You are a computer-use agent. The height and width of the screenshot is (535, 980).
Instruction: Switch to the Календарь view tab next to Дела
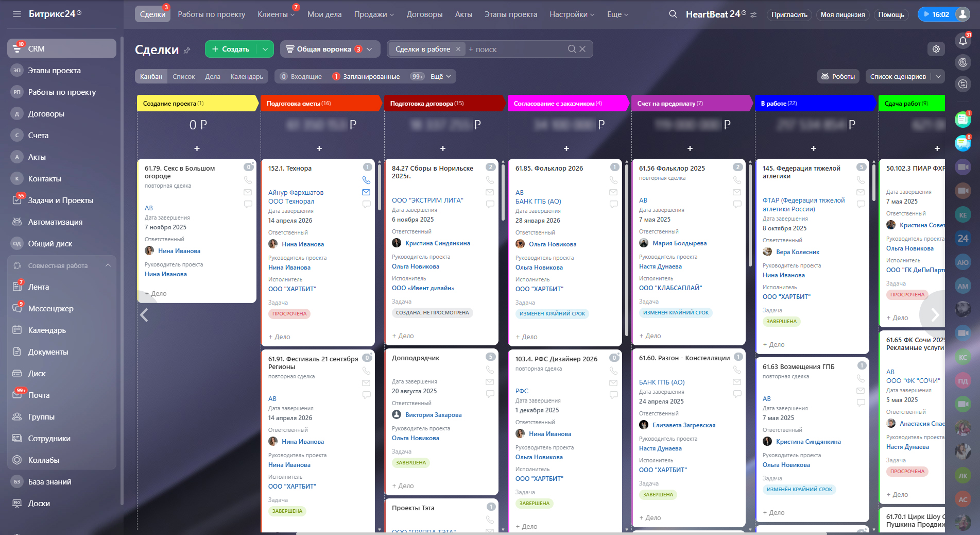(247, 77)
